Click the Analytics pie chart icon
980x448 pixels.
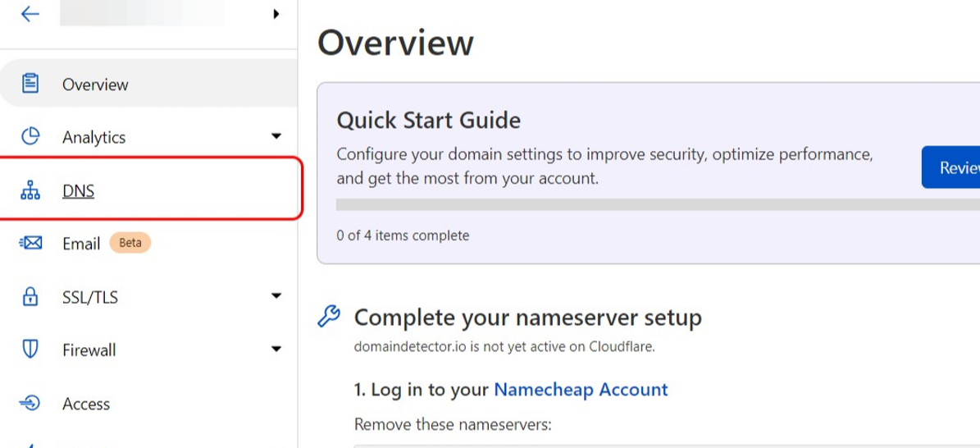coord(30,137)
